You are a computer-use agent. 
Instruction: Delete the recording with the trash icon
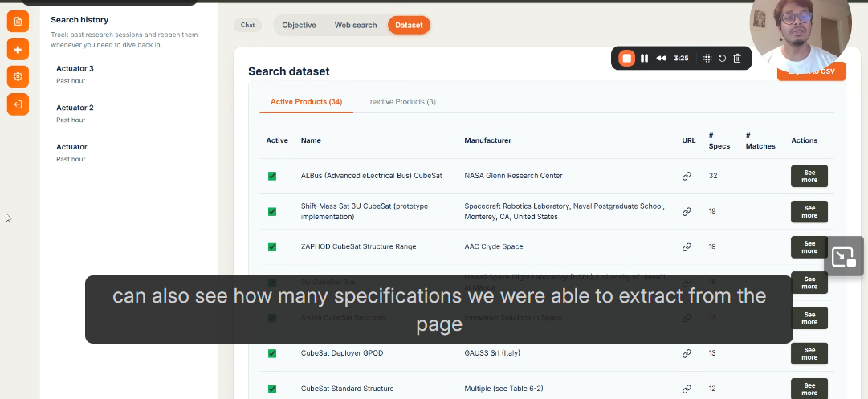click(737, 58)
